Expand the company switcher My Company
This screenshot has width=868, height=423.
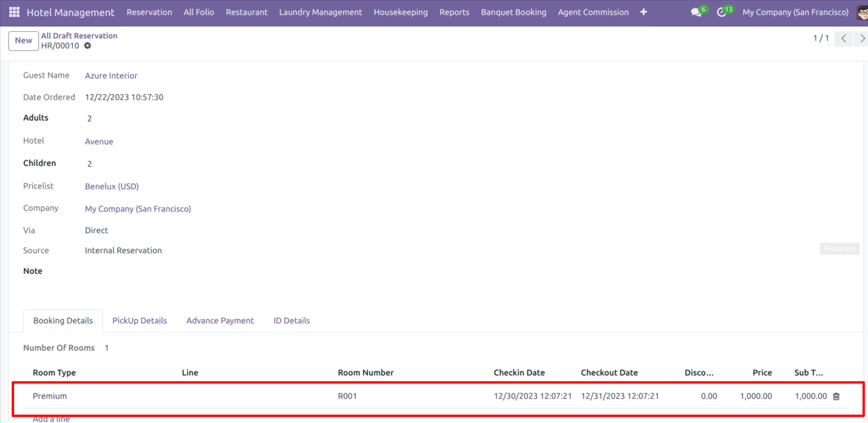click(x=795, y=12)
